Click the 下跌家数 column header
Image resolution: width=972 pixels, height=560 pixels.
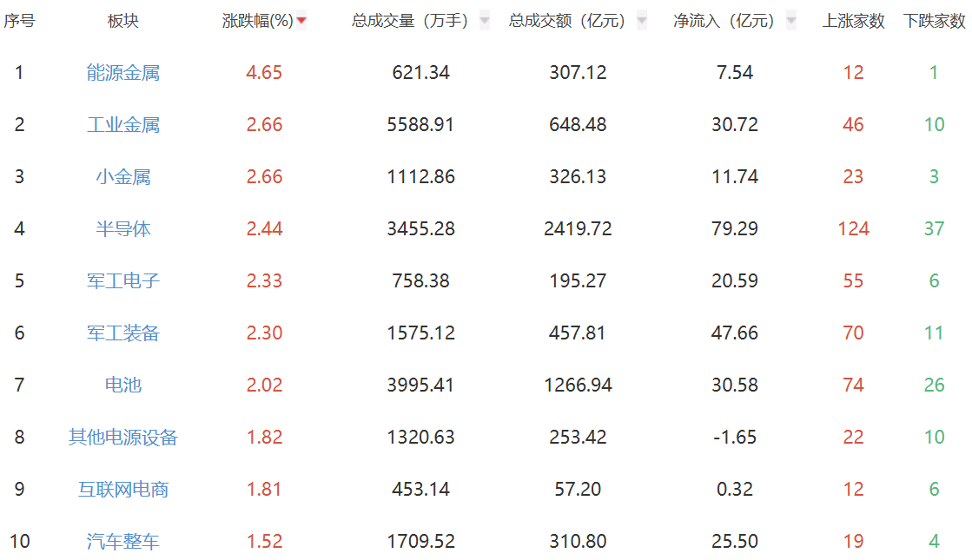click(x=934, y=21)
